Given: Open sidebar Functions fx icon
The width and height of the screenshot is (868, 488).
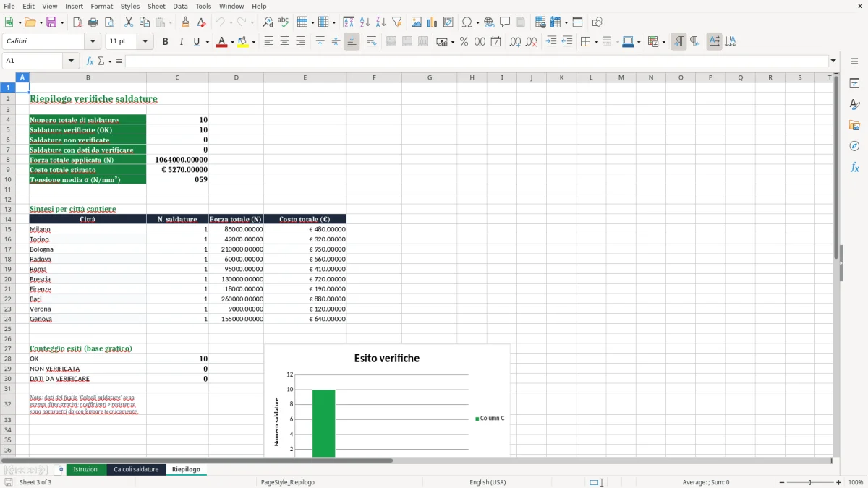Looking at the screenshot, I should coord(854,167).
